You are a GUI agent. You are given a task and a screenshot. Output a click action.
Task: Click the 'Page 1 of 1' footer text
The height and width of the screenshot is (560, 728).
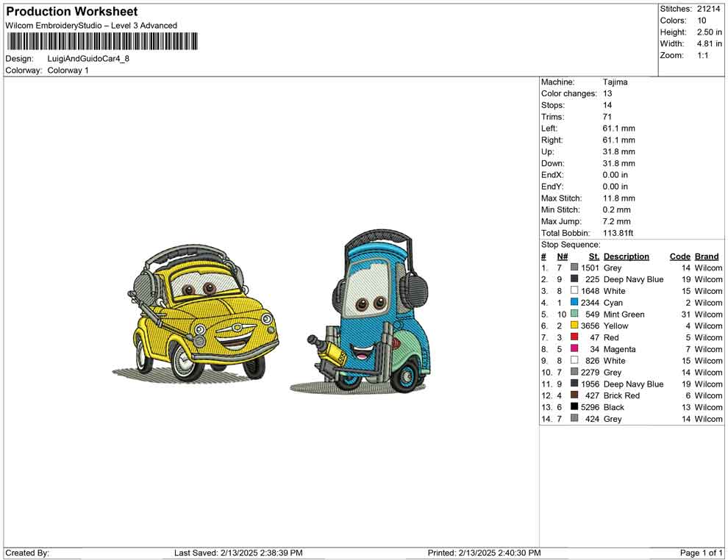coord(701,553)
